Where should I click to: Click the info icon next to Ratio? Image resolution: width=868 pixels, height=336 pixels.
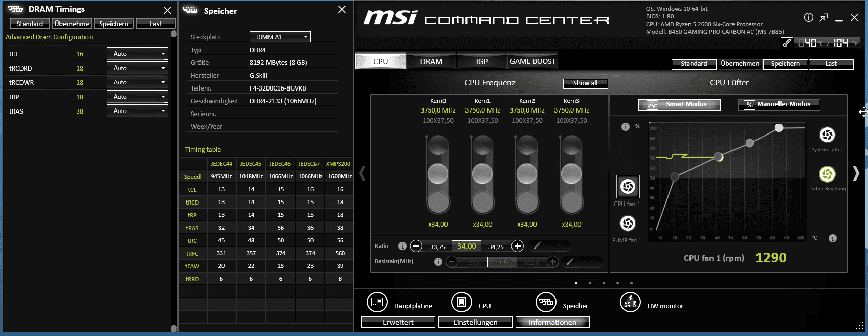coord(403,246)
